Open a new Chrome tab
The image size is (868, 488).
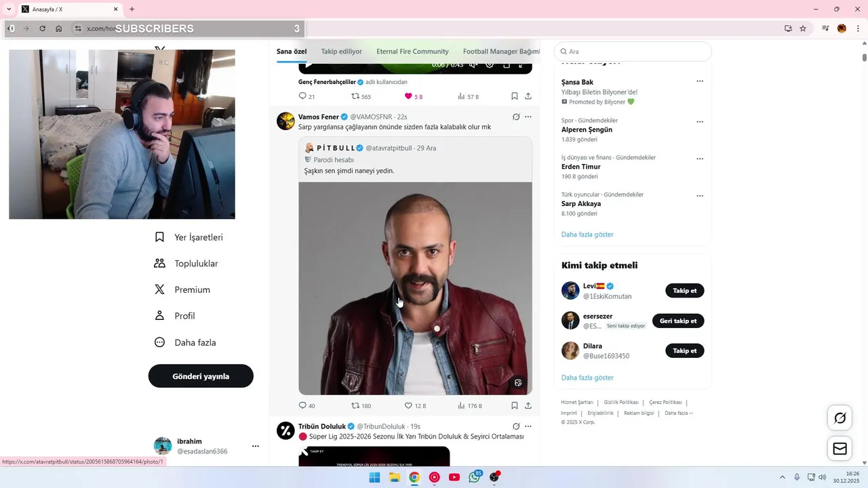132,9
